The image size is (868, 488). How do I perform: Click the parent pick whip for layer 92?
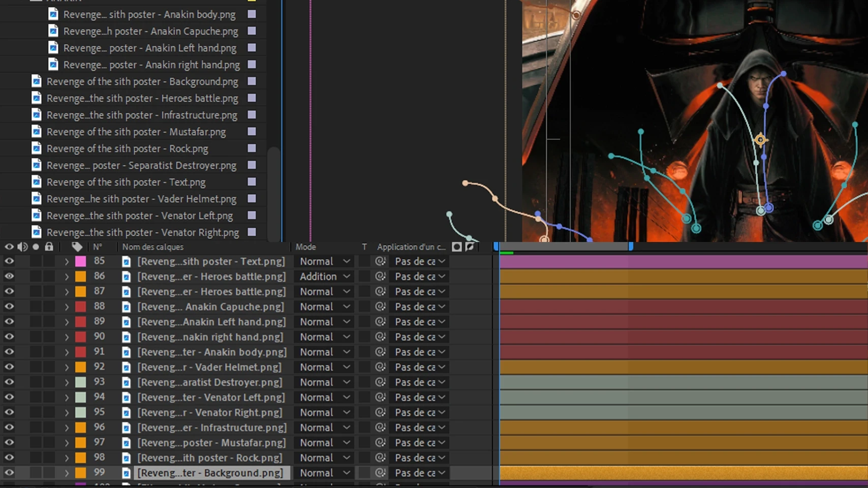[x=380, y=367]
